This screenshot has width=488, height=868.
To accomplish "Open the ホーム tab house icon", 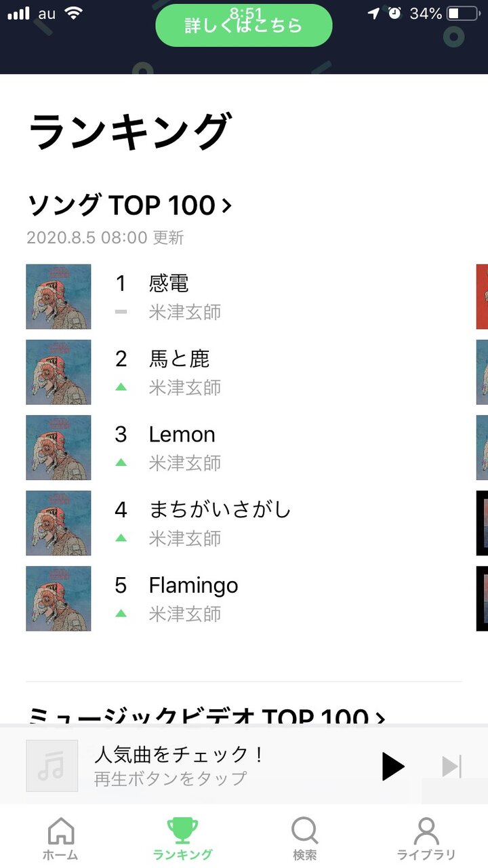I will click(60, 831).
